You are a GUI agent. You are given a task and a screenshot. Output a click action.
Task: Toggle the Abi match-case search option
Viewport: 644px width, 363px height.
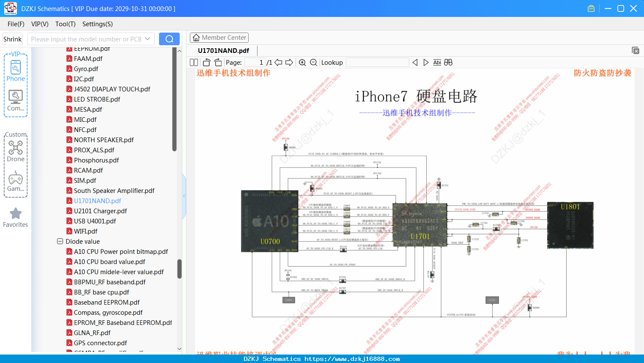tap(437, 62)
